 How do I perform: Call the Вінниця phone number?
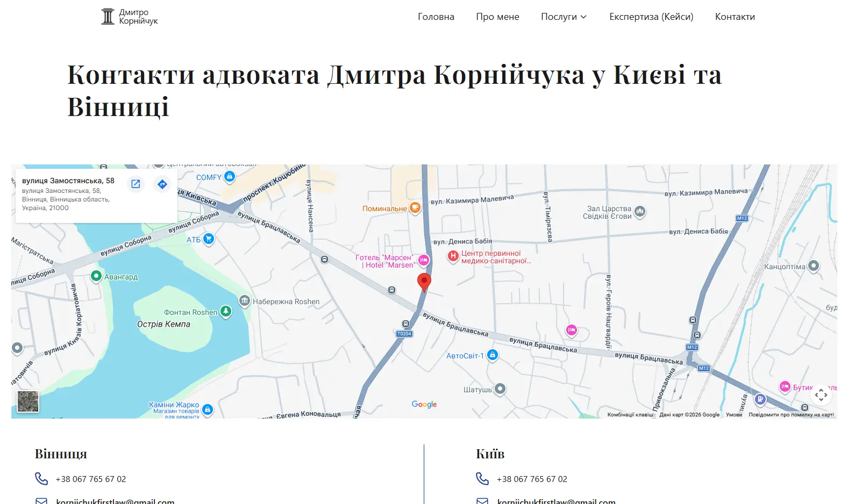tap(90, 479)
